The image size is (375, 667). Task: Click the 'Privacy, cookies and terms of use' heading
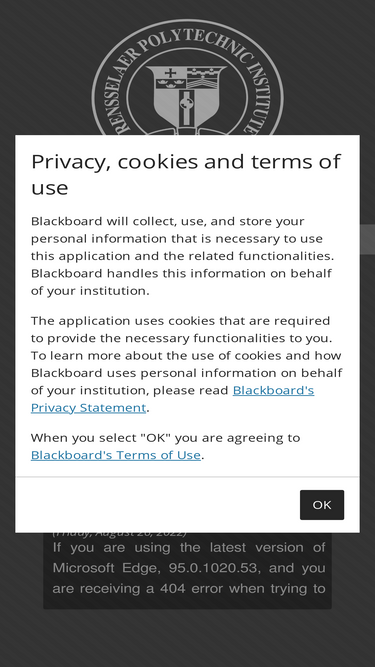click(186, 174)
